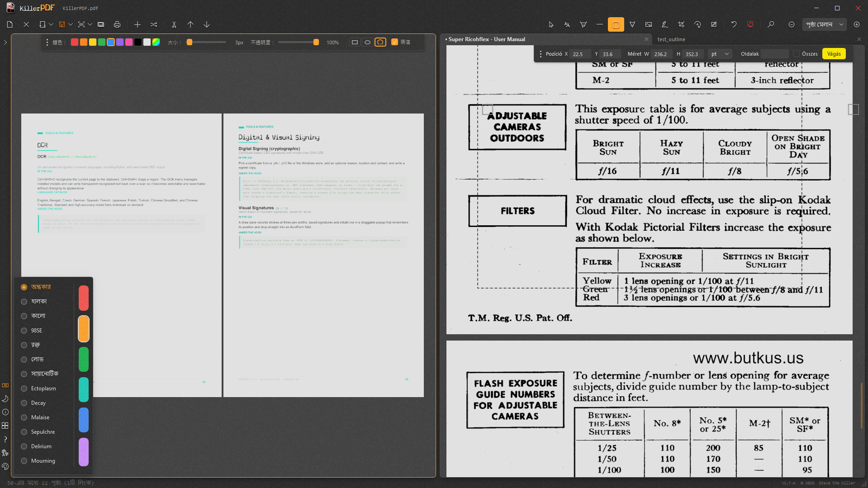Select the Mourning theme
The width and height of the screenshot is (868, 488).
(38, 461)
